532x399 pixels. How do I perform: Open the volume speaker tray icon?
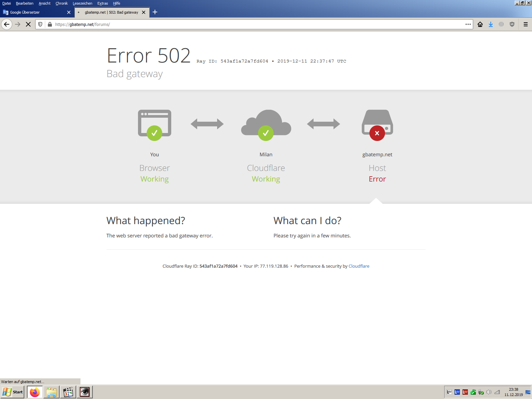(x=489, y=392)
